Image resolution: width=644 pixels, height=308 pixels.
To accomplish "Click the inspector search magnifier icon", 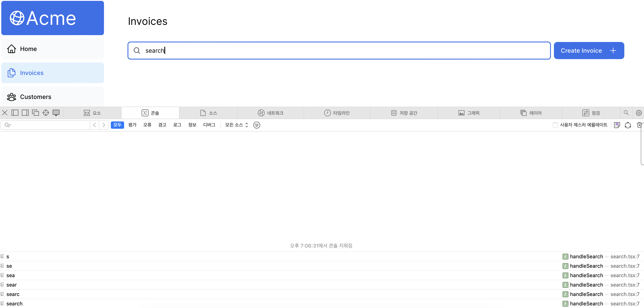I will pos(626,113).
